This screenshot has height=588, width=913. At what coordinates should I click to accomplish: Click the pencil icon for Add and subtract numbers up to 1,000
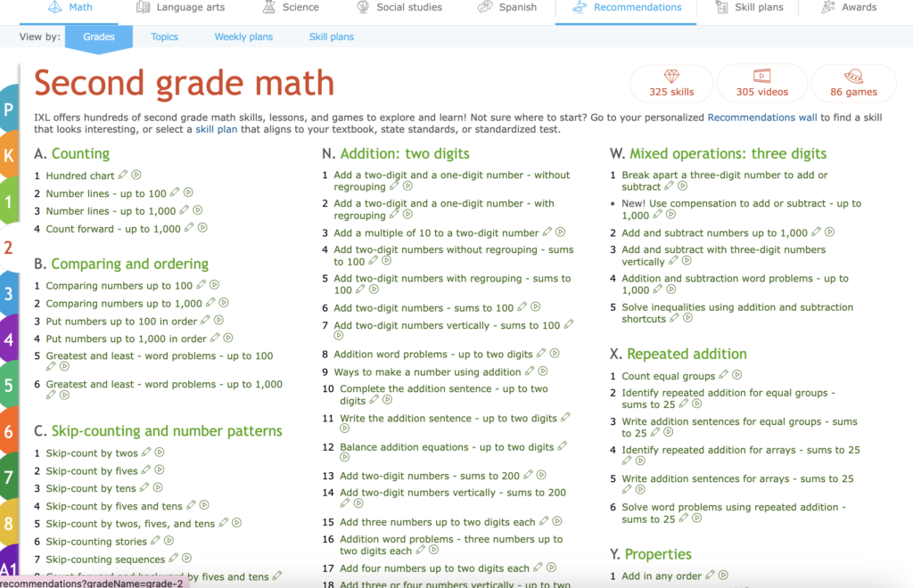tap(817, 232)
